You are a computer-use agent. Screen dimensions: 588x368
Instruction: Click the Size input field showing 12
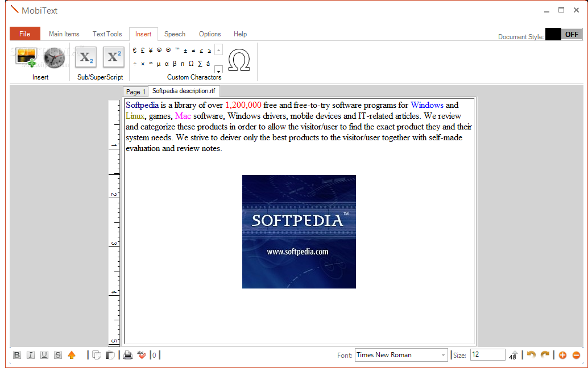pos(488,354)
